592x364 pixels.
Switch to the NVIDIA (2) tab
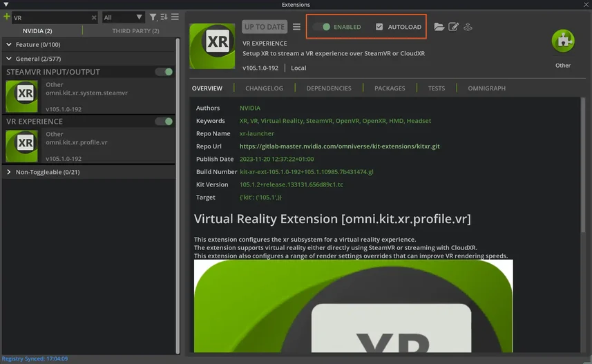coord(37,31)
